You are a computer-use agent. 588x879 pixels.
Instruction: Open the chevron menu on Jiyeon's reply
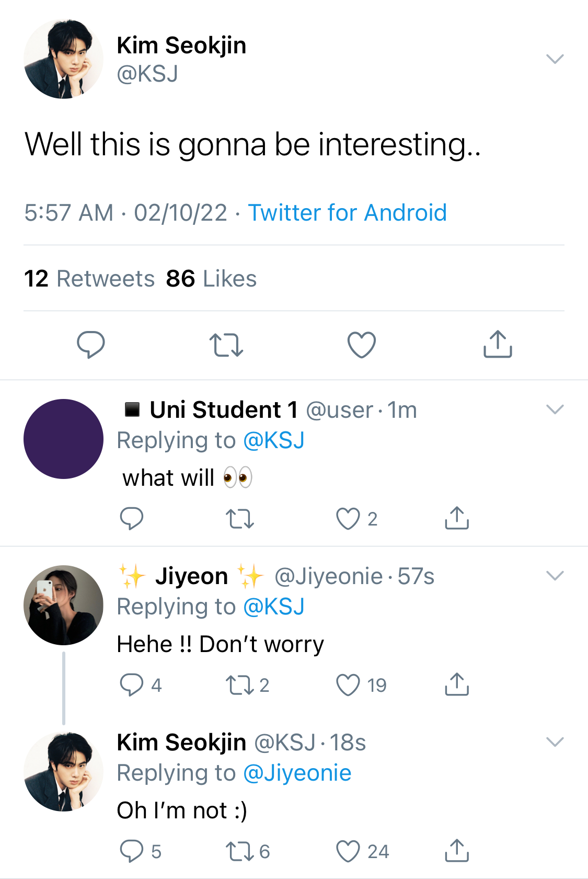coord(555,575)
